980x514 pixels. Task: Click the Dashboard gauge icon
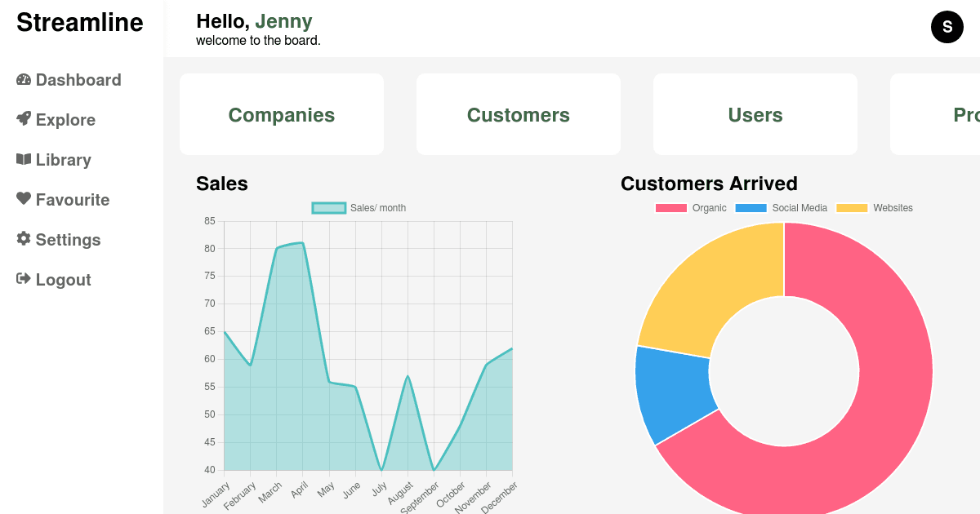click(x=24, y=79)
